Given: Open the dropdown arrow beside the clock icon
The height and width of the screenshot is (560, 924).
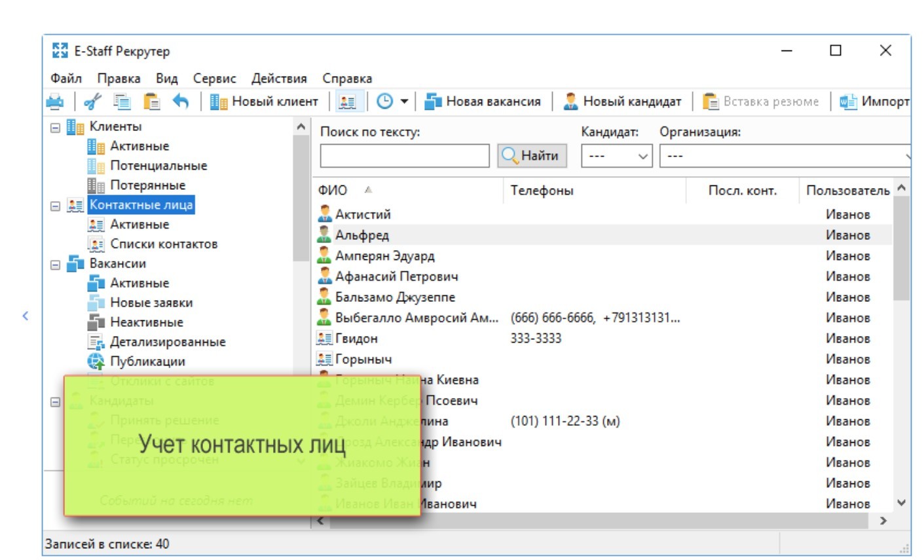Looking at the screenshot, I should pyautogui.click(x=404, y=102).
